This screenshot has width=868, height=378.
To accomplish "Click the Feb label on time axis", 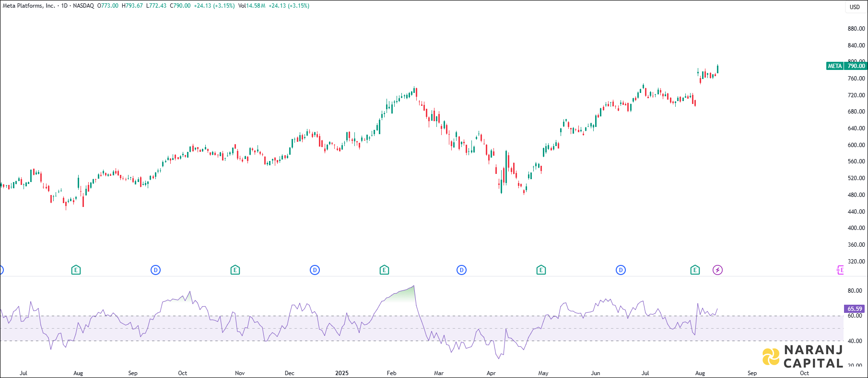I will coord(392,373).
